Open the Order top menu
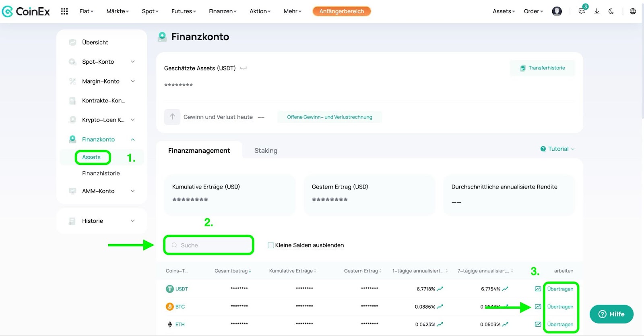The image size is (644, 336). tap(533, 11)
